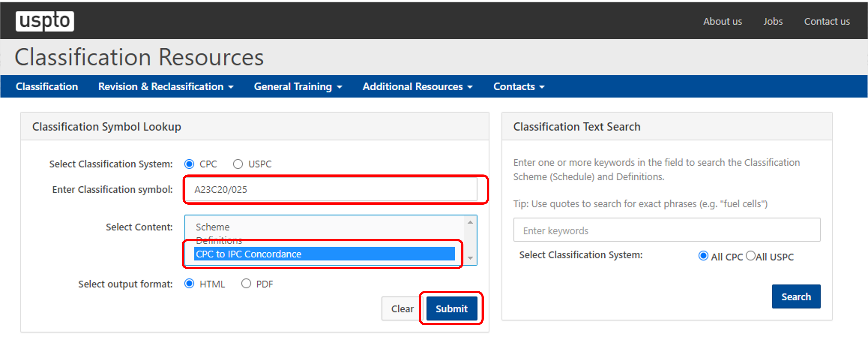The image size is (868, 340).
Task: Select Scheme in content list
Action: (x=213, y=227)
